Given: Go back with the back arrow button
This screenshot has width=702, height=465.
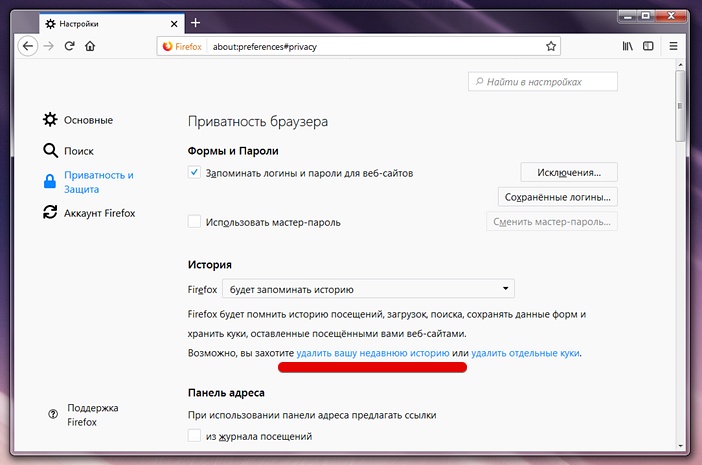Looking at the screenshot, I should coord(28,46).
